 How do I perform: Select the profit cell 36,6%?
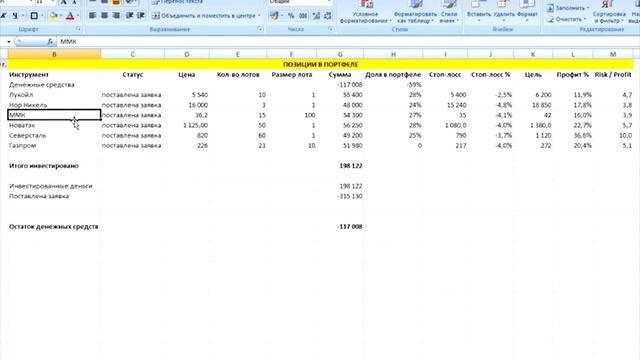pyautogui.click(x=573, y=136)
